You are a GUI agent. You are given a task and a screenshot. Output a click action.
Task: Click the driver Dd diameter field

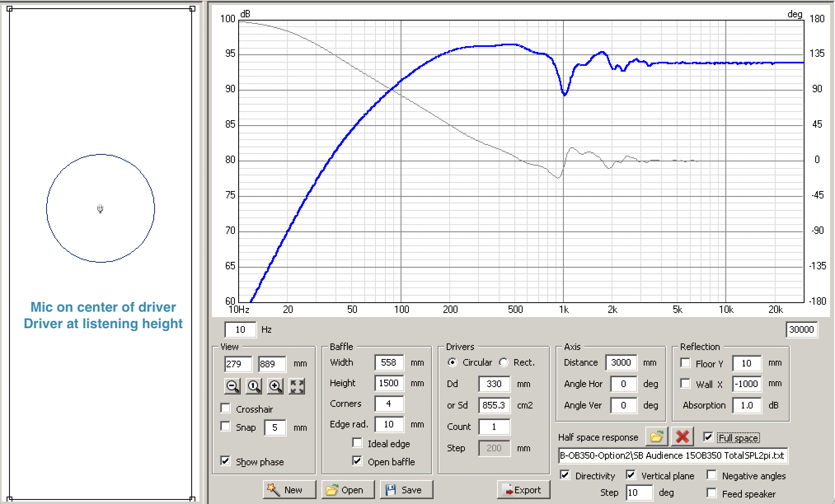point(494,384)
